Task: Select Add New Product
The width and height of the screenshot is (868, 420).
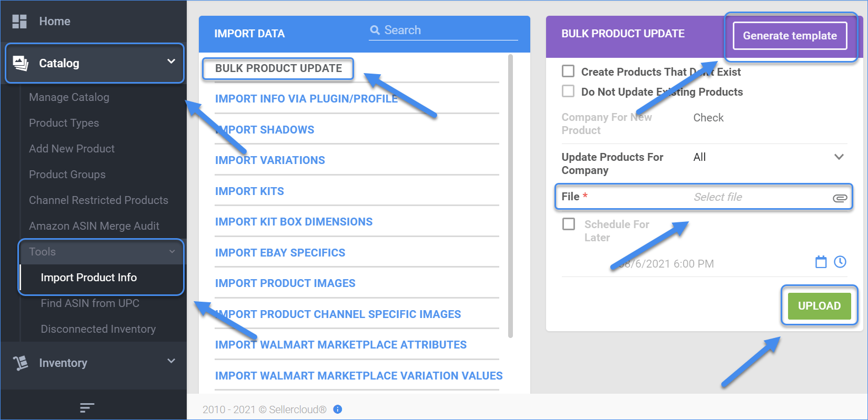Action: 72,149
